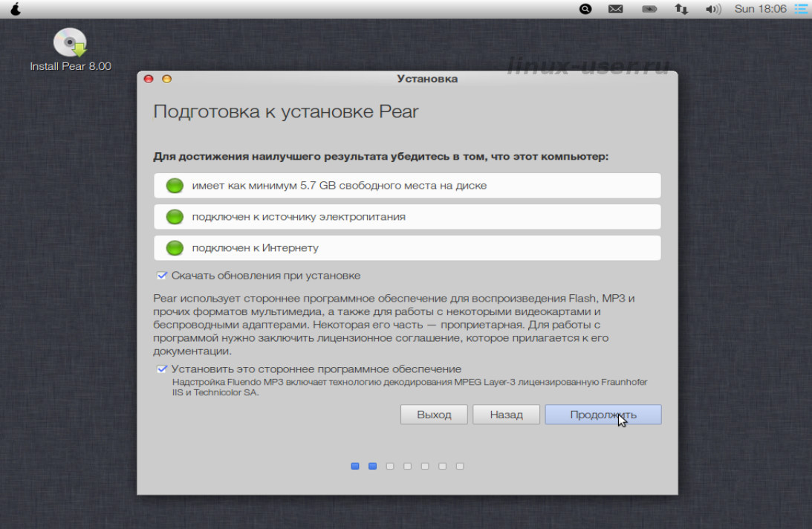Image resolution: width=812 pixels, height=529 pixels.
Task: Click the heading "Подготовка к установке Pear"
Action: point(286,112)
